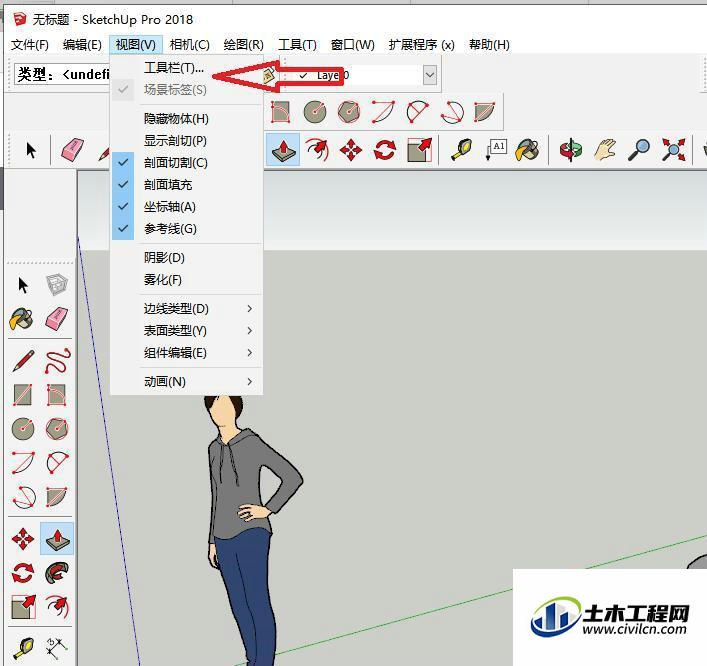Pick the Move tool in the left palette

pos(23,538)
